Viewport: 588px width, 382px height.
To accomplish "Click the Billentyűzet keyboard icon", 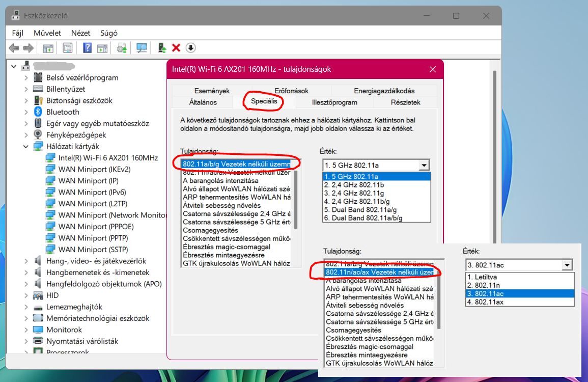I will 38,89.
